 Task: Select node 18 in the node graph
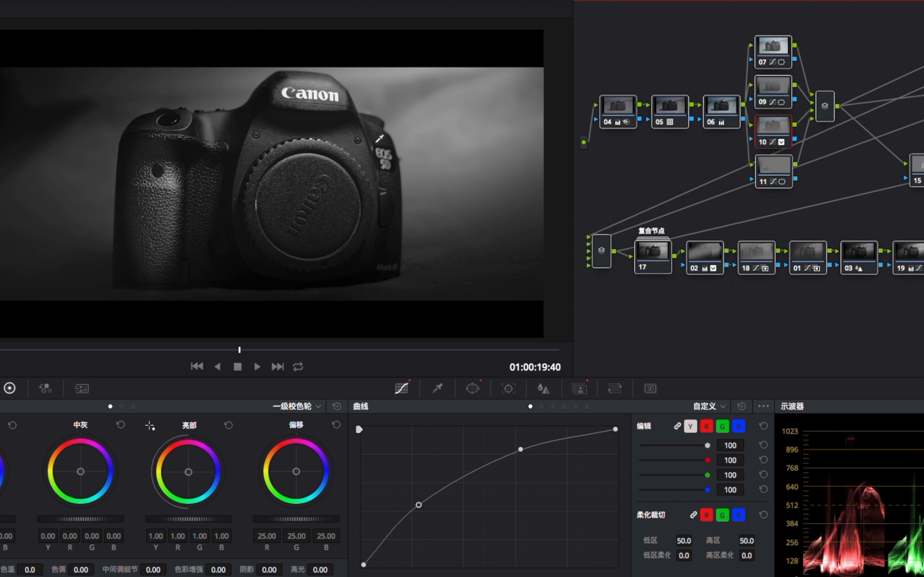[756, 257]
